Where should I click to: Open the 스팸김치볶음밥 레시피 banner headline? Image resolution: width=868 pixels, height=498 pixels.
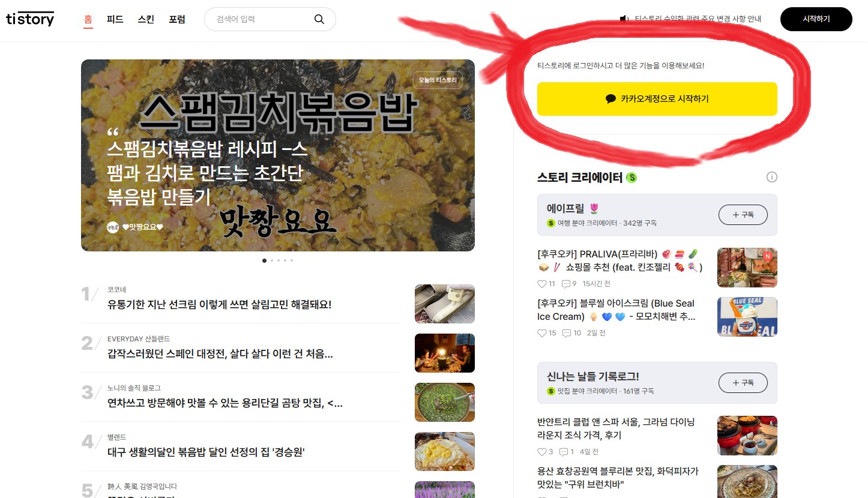[207, 174]
